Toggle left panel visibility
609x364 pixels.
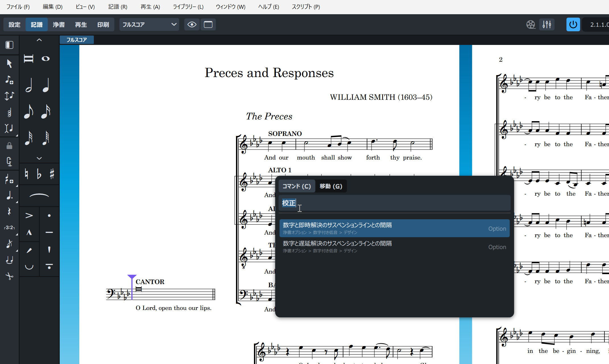(9, 45)
